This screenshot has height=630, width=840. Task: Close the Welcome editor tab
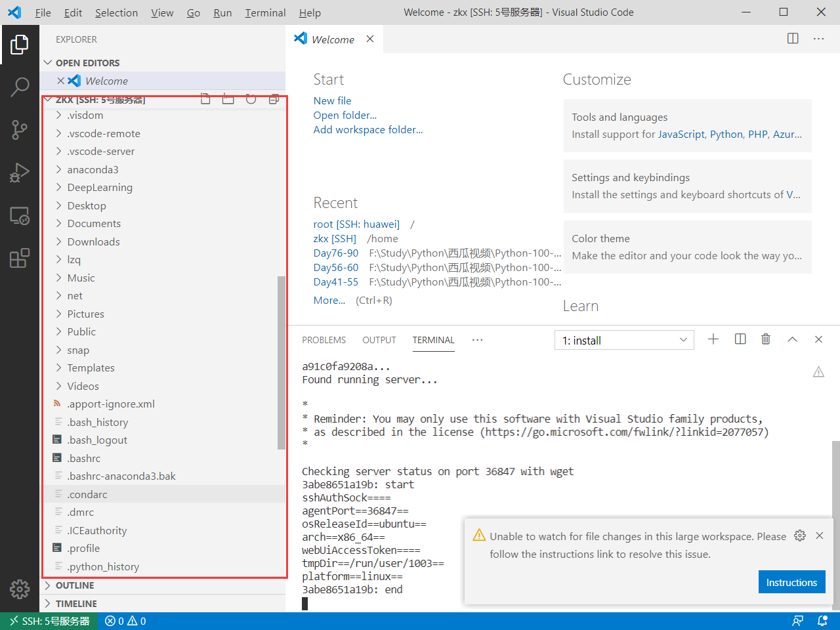pos(370,39)
